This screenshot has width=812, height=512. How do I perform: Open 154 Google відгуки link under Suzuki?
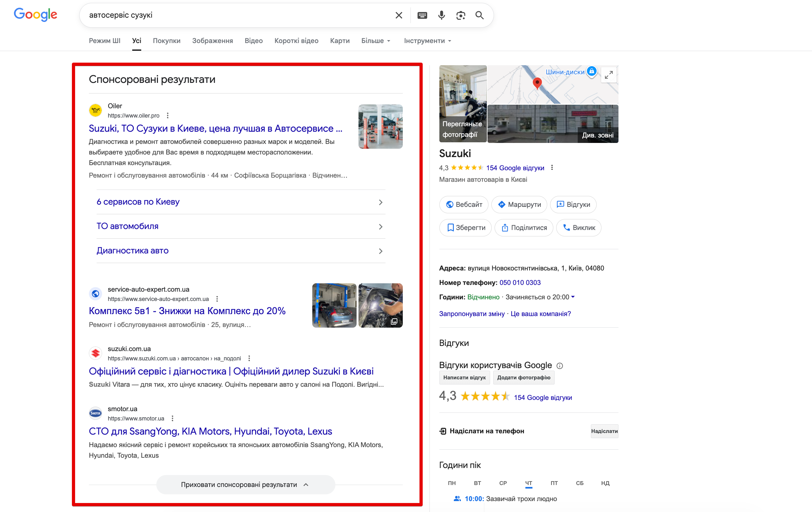click(x=515, y=168)
